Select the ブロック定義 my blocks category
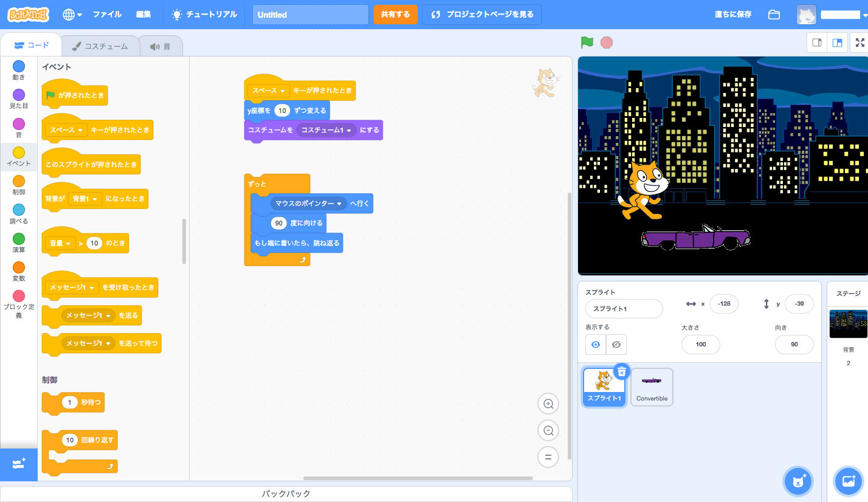868x502 pixels. [x=19, y=304]
